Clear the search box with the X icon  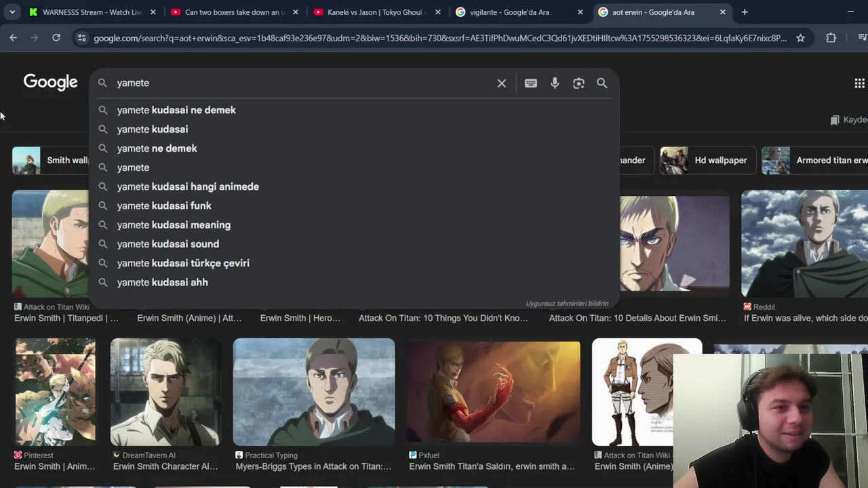[502, 83]
